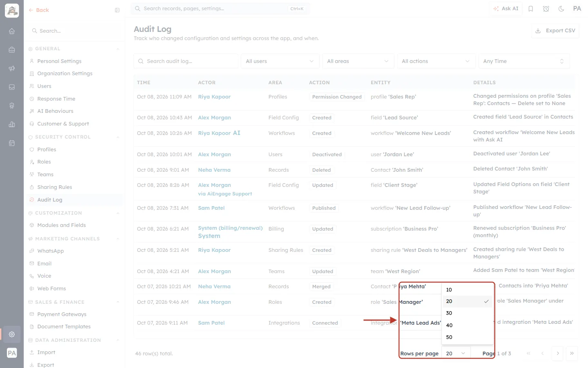Open the All actions filter dropdown
Viewport: 588px width, 368px height.
(x=436, y=61)
